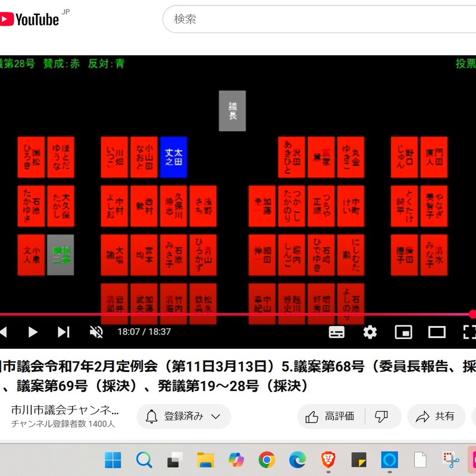Click the red video progress bar
Image resolution: width=476 pixels, height=476 pixels.
click(x=238, y=314)
